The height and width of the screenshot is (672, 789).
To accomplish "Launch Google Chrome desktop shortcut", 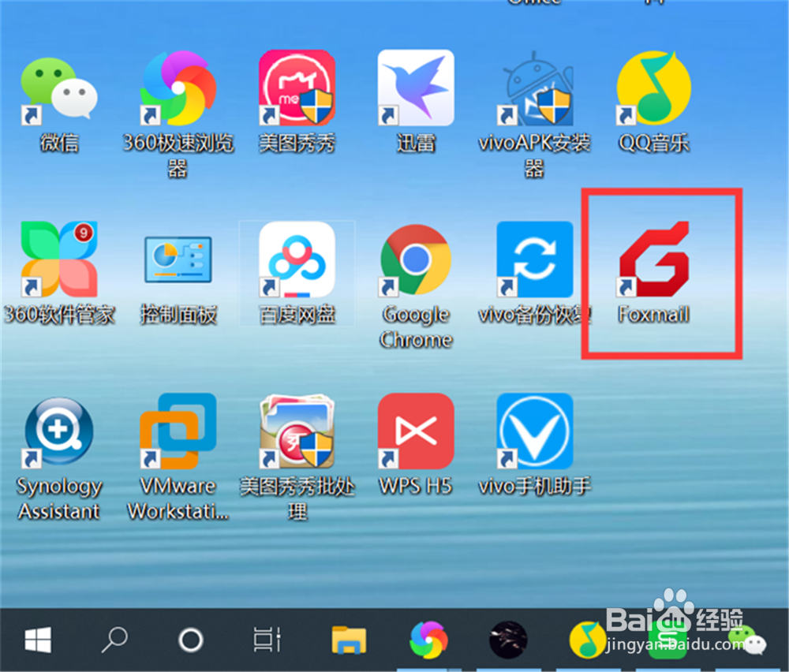I will 416,259.
